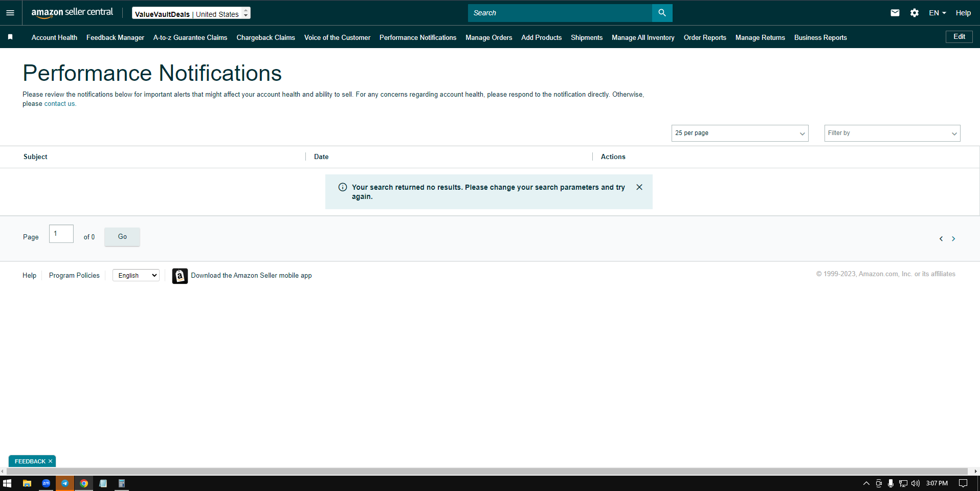Click the bookmark icon in the navigation bar
Screen dimensions: 980x491
[10, 37]
